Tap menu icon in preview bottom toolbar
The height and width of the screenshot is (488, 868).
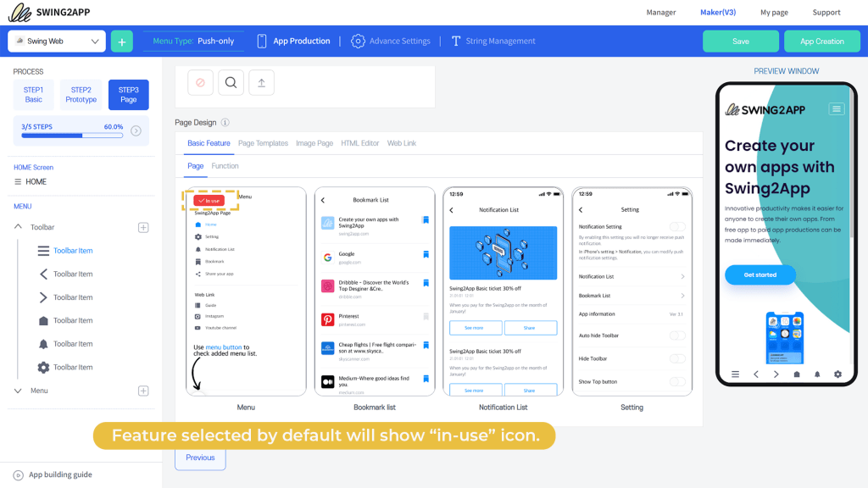735,374
